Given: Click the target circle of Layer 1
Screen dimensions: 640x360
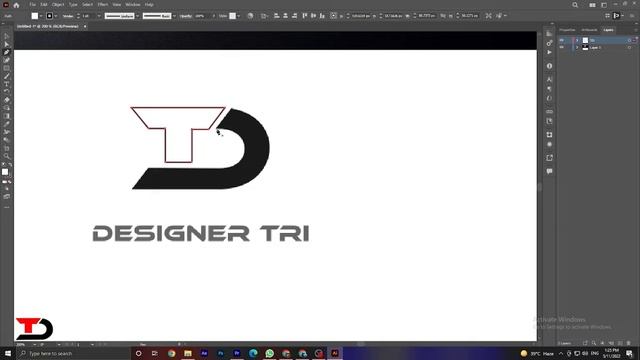Looking at the screenshot, I should 629,47.
